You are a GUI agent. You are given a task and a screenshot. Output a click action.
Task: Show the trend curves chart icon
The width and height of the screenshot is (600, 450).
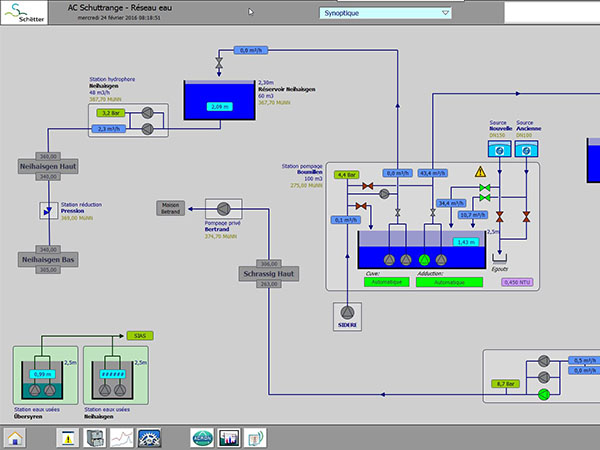(x=121, y=438)
